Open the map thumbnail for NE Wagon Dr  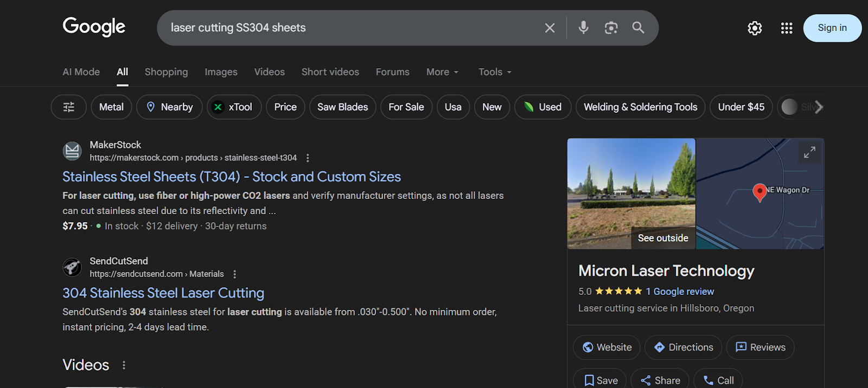point(760,193)
